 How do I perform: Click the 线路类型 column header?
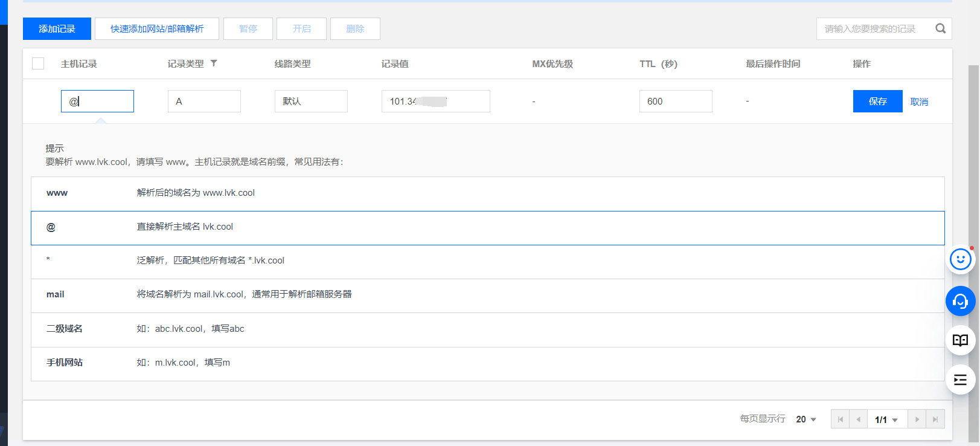click(x=292, y=63)
